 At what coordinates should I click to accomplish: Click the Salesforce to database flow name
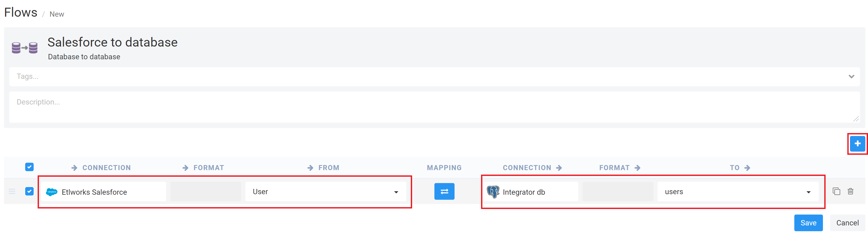pyautogui.click(x=112, y=42)
